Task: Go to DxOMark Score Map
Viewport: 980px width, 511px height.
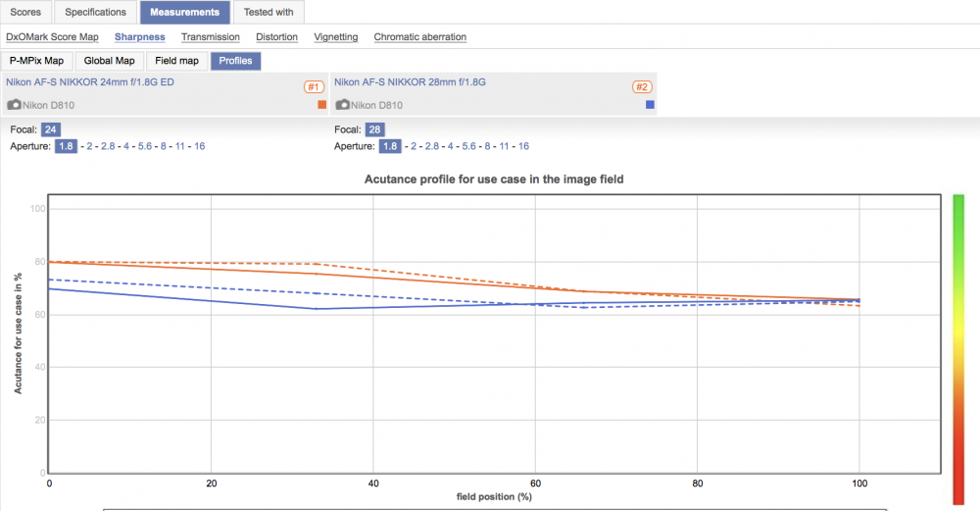Action: [x=53, y=37]
